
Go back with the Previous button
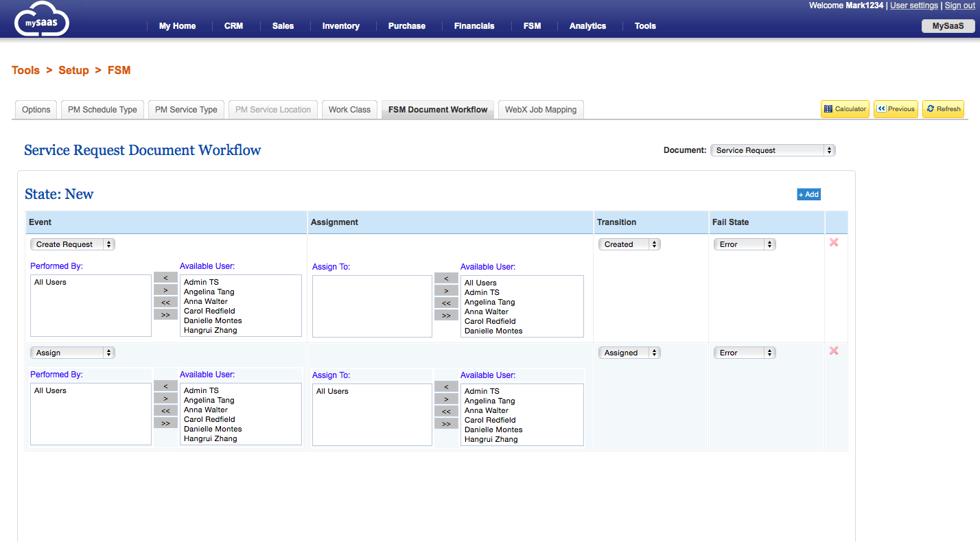896,109
